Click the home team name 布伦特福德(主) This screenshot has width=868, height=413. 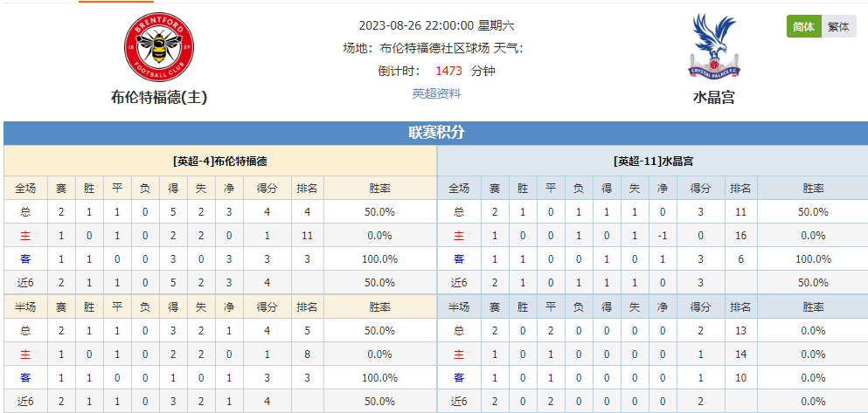159,98
